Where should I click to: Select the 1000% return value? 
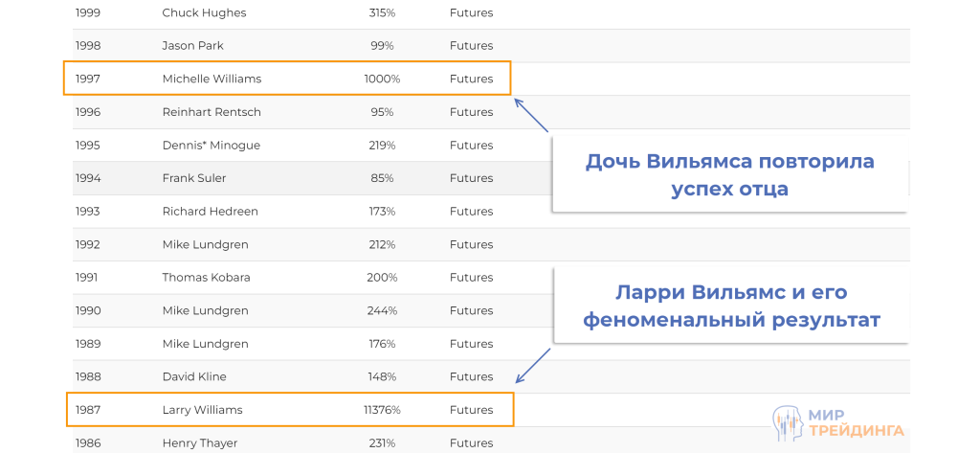click(382, 79)
